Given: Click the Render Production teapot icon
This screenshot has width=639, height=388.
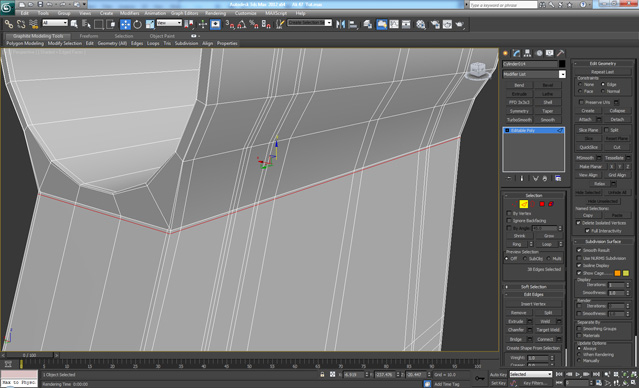Looking at the screenshot, I should coord(460,24).
